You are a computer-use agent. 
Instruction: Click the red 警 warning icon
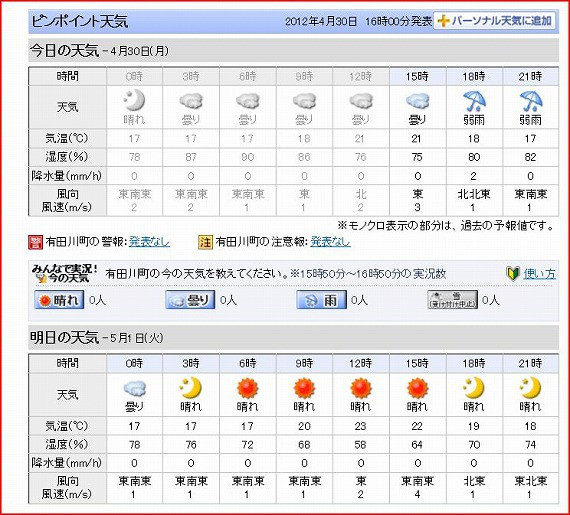click(x=35, y=242)
